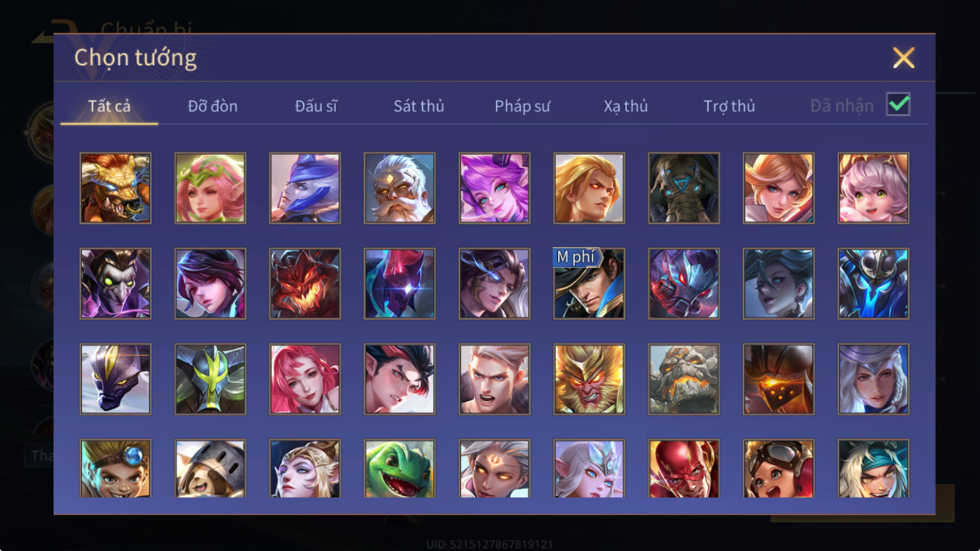Open the Sát thủ tab
This screenshot has width=980, height=551.
419,106
